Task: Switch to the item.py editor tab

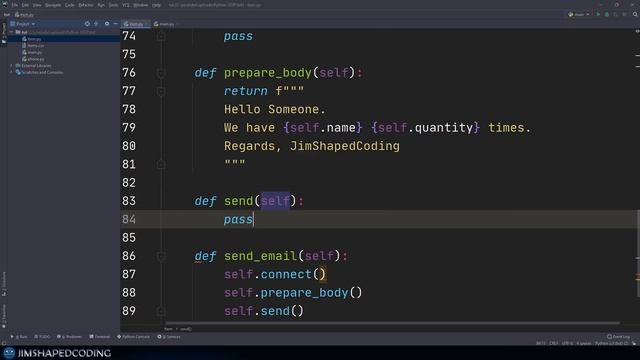Action: [x=136, y=24]
